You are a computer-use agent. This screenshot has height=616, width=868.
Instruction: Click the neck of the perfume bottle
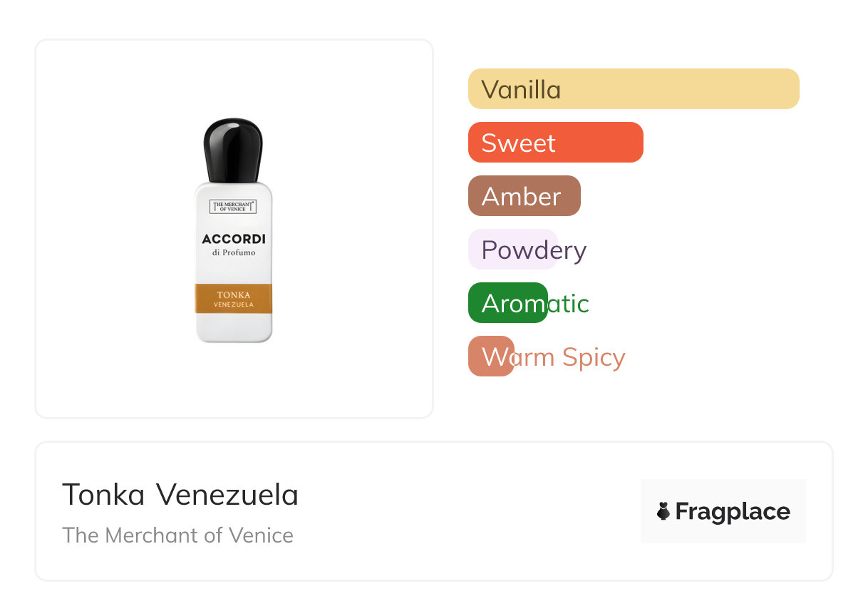pyautogui.click(x=233, y=178)
